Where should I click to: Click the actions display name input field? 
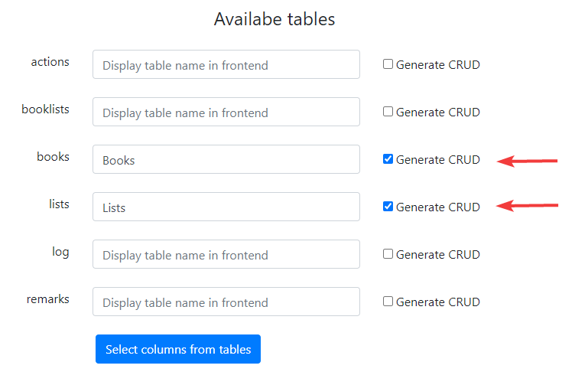[x=226, y=65]
